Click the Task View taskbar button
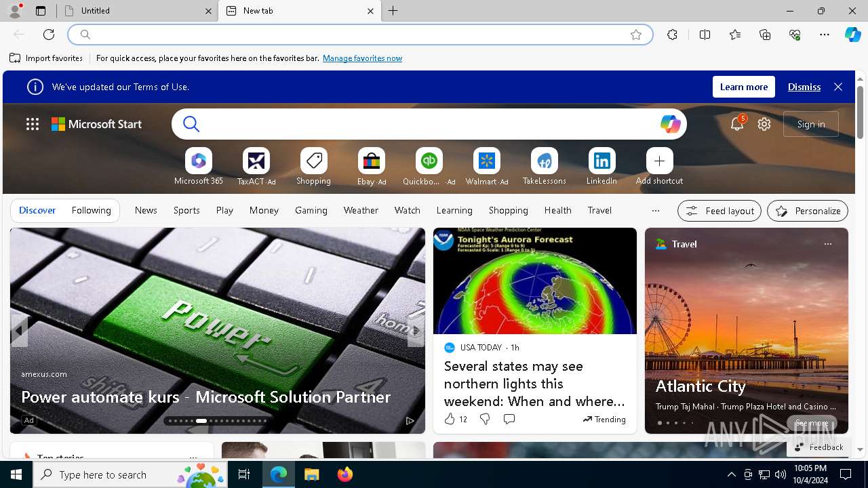Screen dimensions: 868x488 244,474
